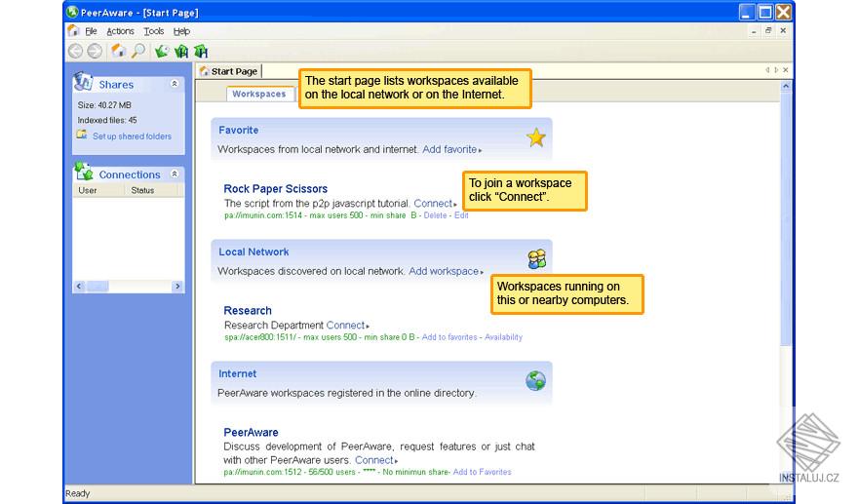The image size is (858, 504).
Task: Open the Help menu
Action: [x=181, y=31]
